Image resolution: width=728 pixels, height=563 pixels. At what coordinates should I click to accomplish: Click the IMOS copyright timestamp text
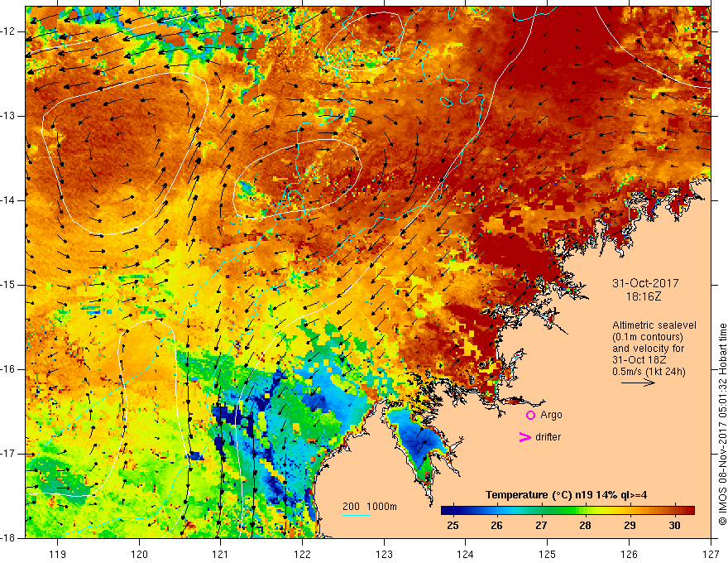[722, 424]
